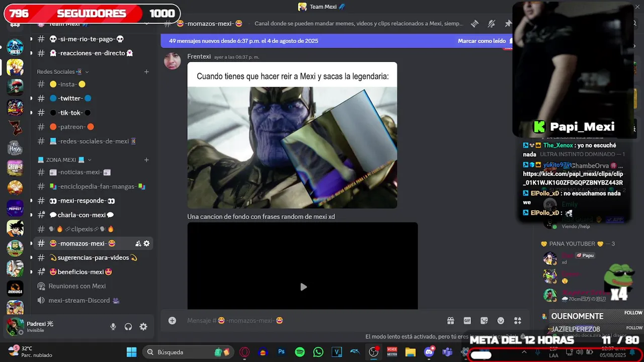Viewport: 644px width, 362px height.
Task: Play the black video in chat
Action: point(303,287)
